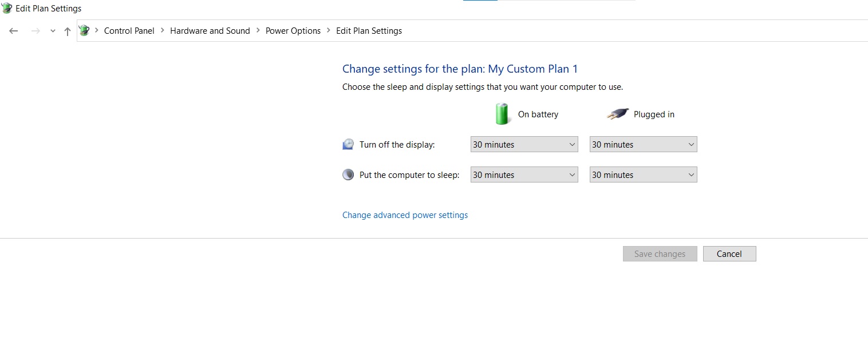This screenshot has width=868, height=337.
Task: Open the recent locations chevron
Action: point(53,31)
